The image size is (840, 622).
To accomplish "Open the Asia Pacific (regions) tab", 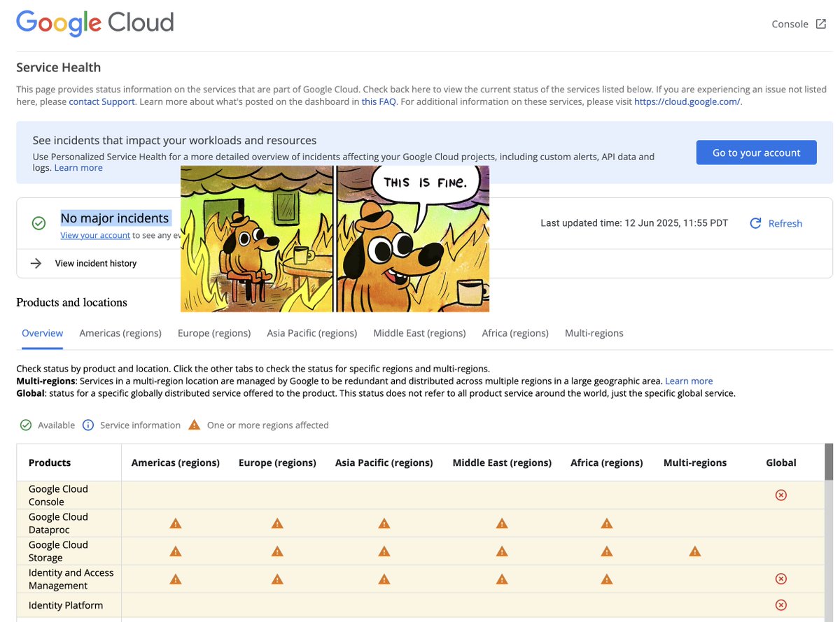I will (x=312, y=333).
